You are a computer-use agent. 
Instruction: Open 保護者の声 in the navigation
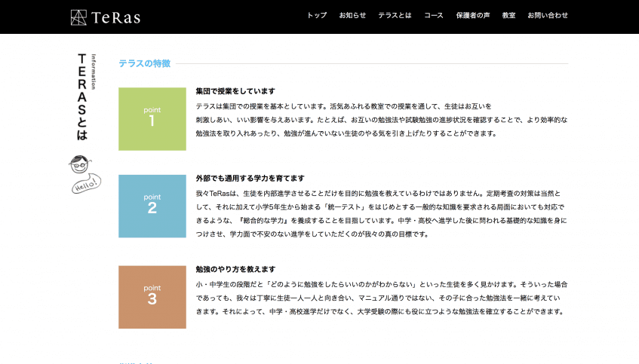point(473,16)
